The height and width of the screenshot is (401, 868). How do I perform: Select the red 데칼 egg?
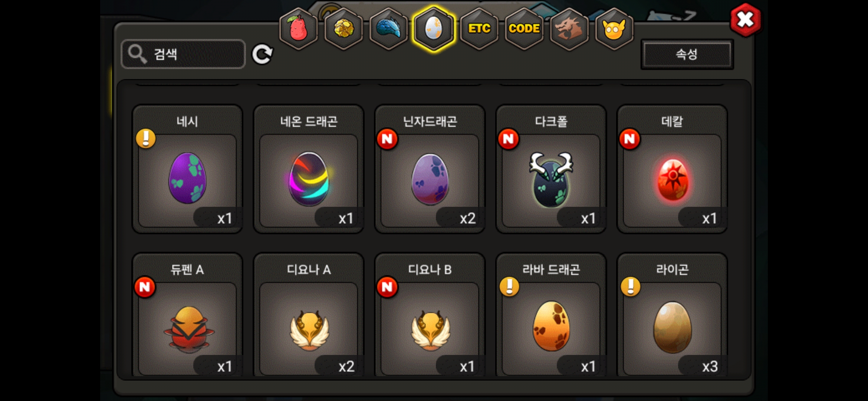tap(672, 169)
